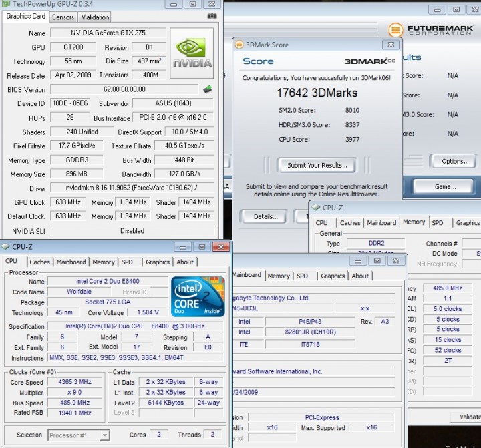Click the Game button in 3DMark
Image resolution: width=481 pixels, height=448 pixels.
[x=445, y=187]
